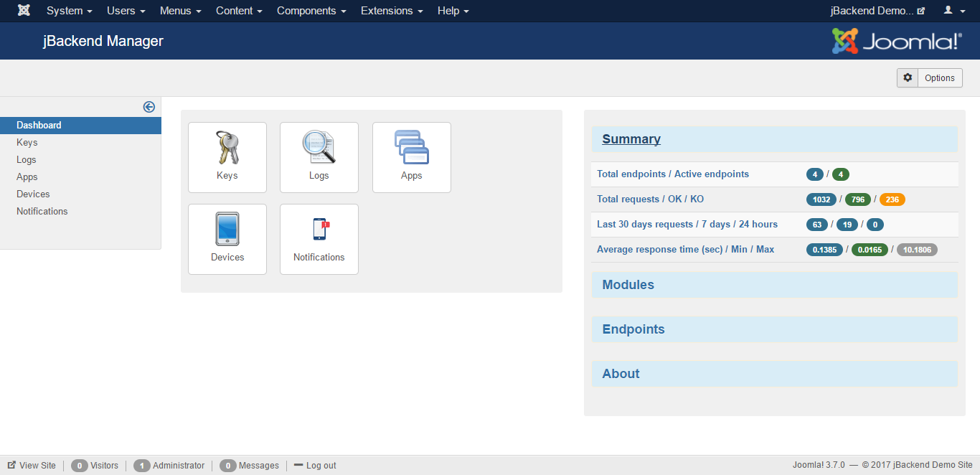
Task: Click the Administrator count badge
Action: [141, 466]
